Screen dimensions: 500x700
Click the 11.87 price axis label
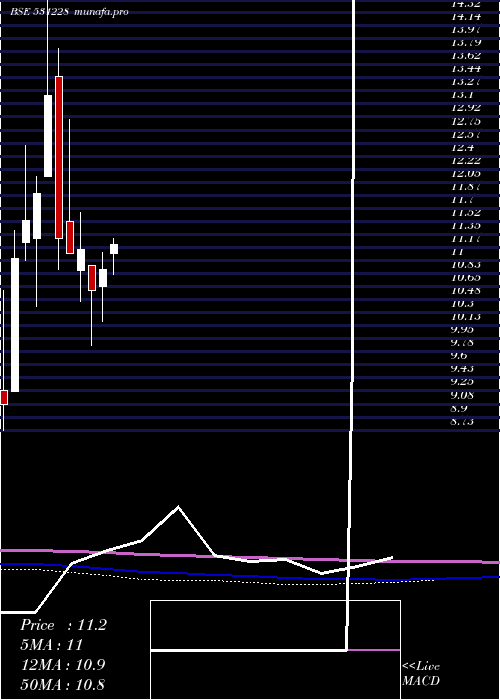[466, 186]
